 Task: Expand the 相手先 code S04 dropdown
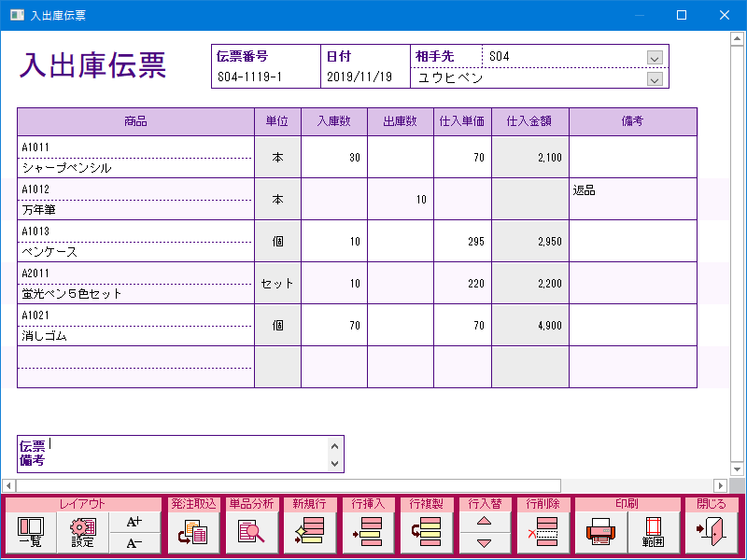(655, 58)
